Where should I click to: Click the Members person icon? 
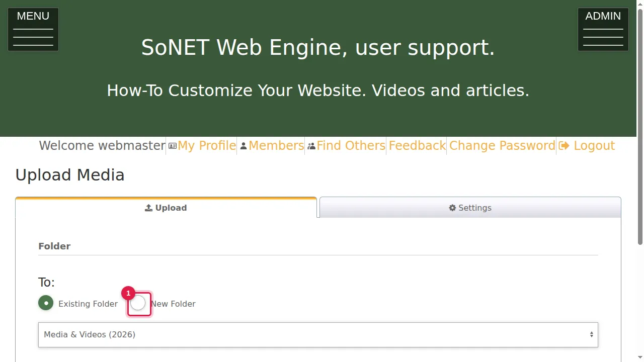point(244,146)
